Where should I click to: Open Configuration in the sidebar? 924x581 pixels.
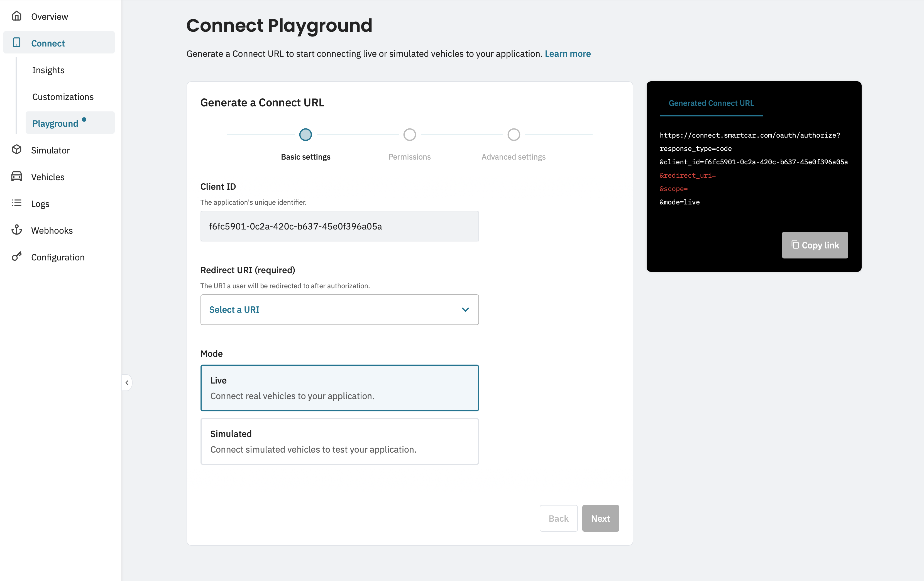click(x=59, y=257)
